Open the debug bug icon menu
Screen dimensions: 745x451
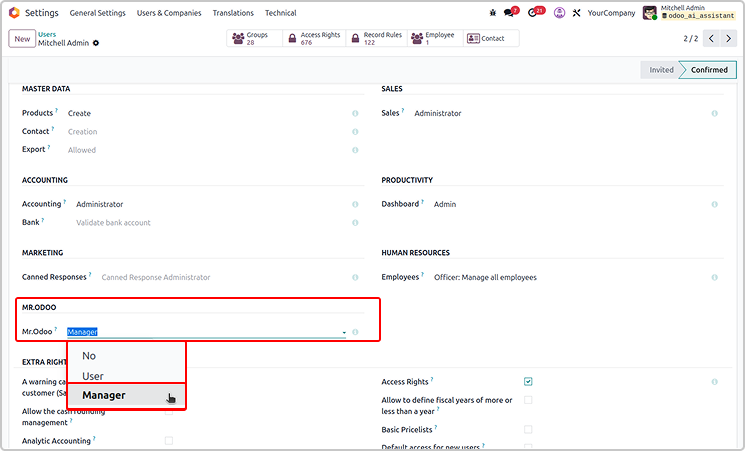tap(493, 13)
